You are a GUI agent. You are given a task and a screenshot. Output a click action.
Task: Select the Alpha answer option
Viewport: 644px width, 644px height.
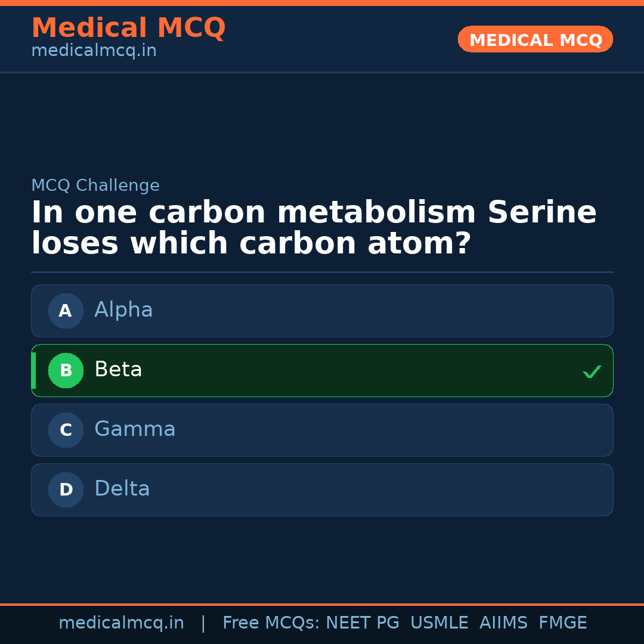[x=322, y=311]
